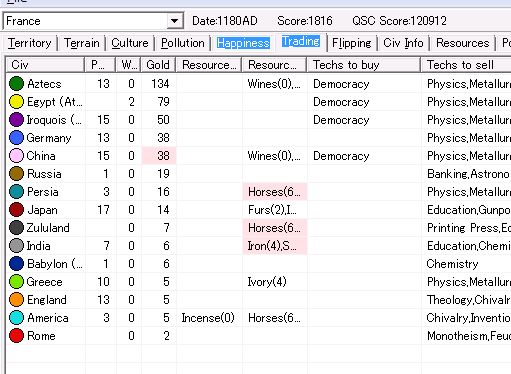
Task: Click the P... column header
Action: (100, 65)
